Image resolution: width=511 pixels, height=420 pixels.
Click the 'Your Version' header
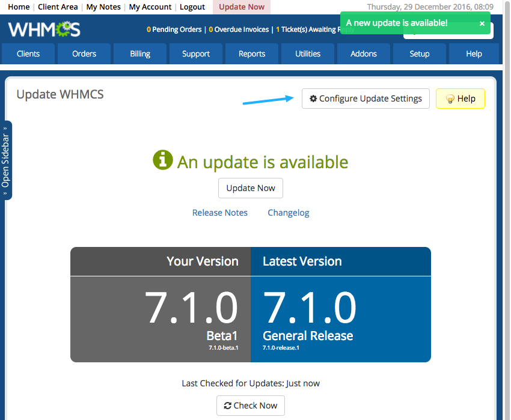pyautogui.click(x=203, y=261)
